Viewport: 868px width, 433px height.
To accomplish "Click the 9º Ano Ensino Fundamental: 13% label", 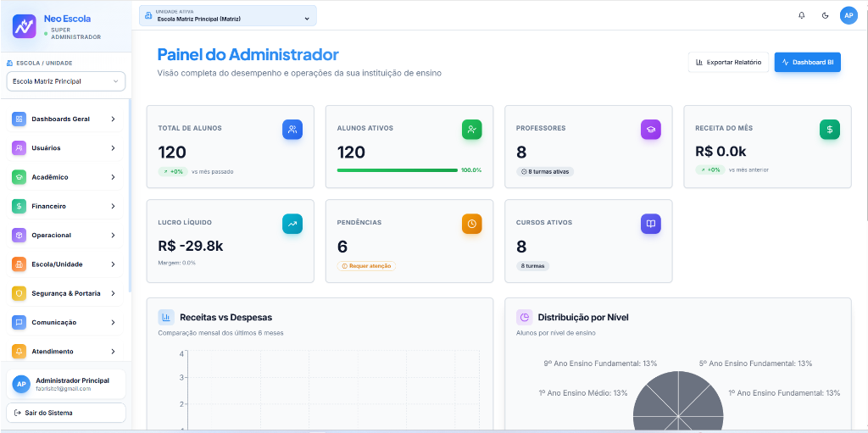I will [601, 364].
